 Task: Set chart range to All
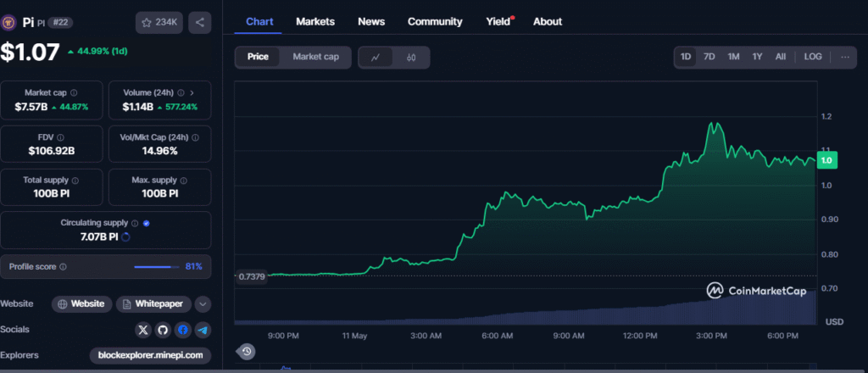[781, 57]
